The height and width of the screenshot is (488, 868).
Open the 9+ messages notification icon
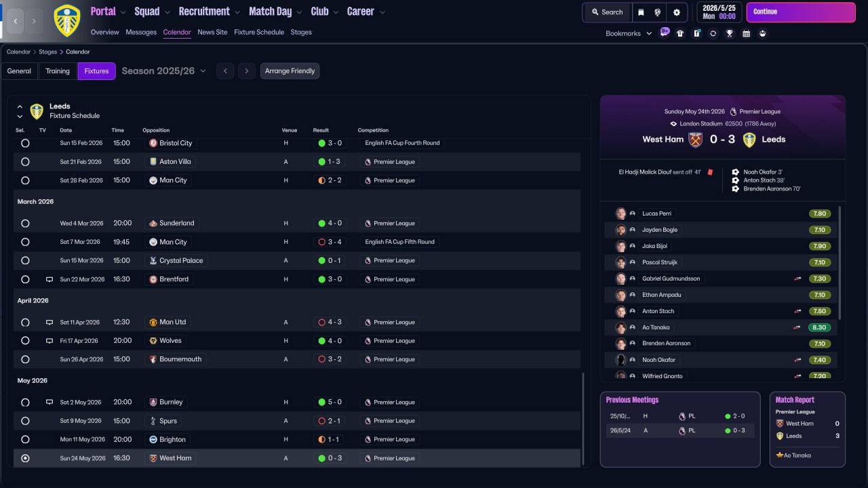pyautogui.click(x=665, y=33)
